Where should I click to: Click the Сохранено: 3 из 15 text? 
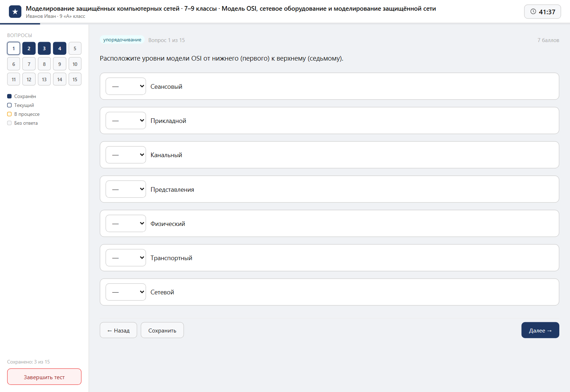(x=28, y=362)
